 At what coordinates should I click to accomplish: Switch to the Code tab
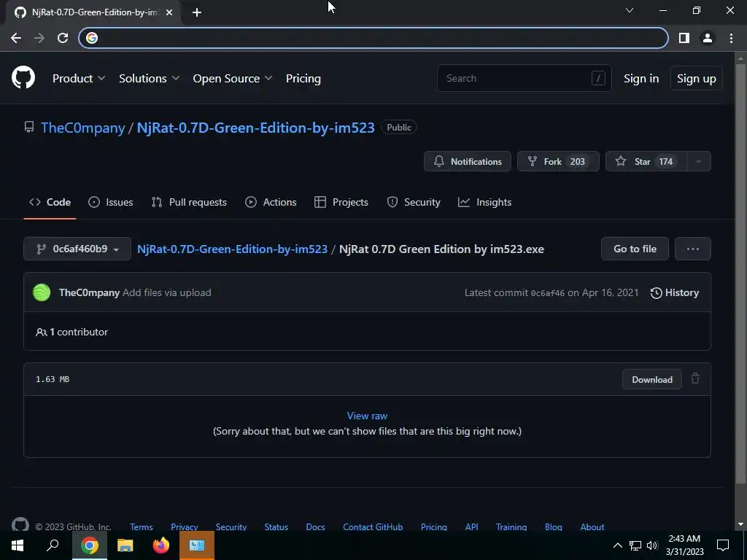(50, 202)
